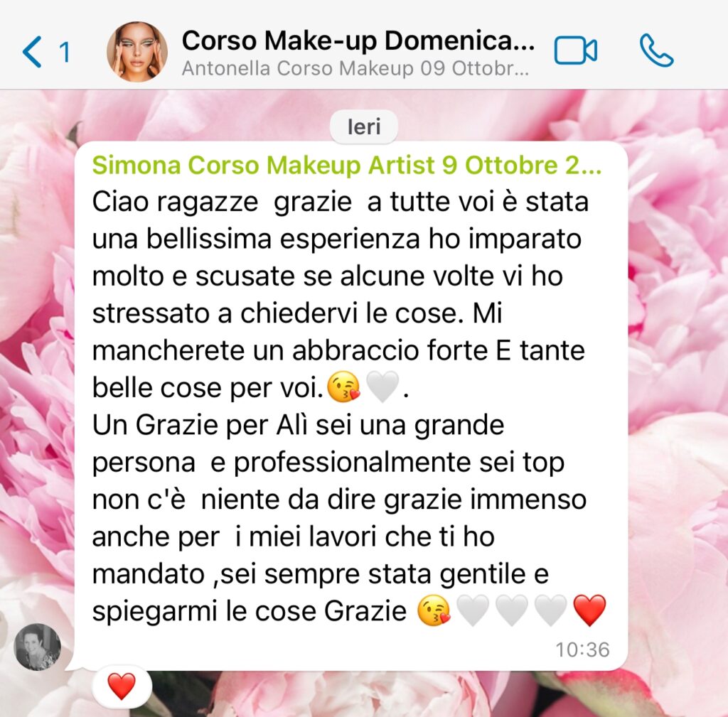Tap the 10:36 message timestamp
The width and height of the screenshot is (728, 717).
point(583,649)
